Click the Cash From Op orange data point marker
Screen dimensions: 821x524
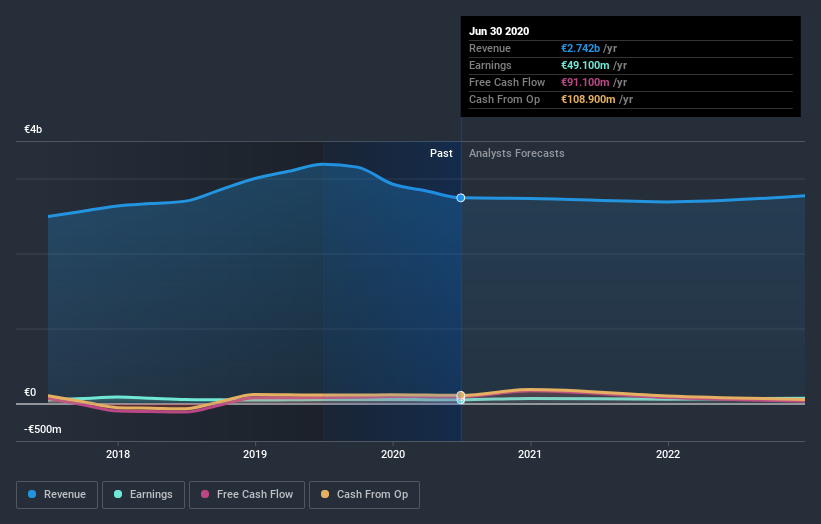(461, 395)
